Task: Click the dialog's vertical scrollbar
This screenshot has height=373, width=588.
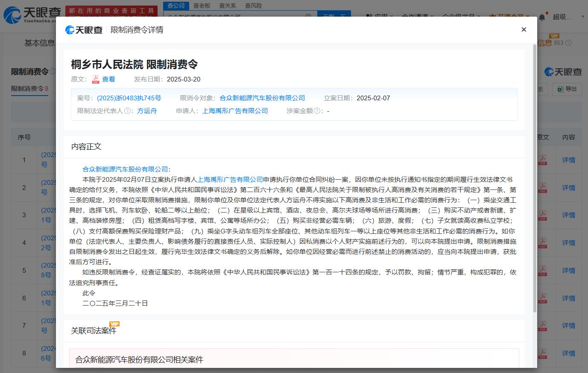Action: point(535,178)
